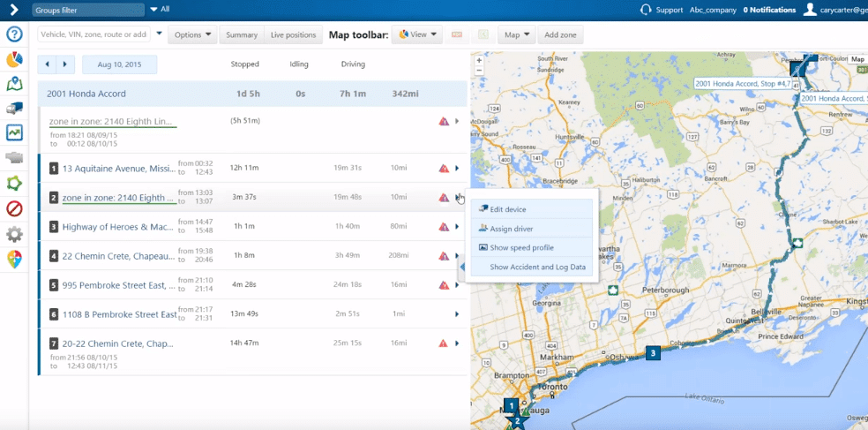Viewport: 868px width, 430px height.
Task: Click the user profile avatar icon
Action: click(x=810, y=10)
